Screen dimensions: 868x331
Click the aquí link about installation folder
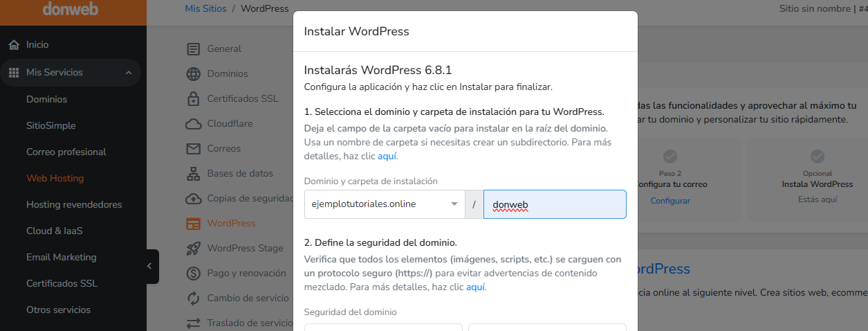pyautogui.click(x=387, y=156)
